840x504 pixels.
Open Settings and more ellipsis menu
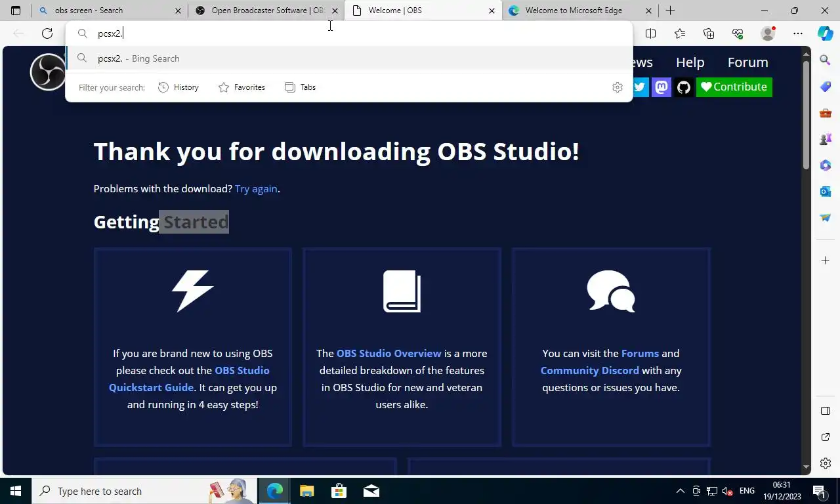[x=797, y=33]
